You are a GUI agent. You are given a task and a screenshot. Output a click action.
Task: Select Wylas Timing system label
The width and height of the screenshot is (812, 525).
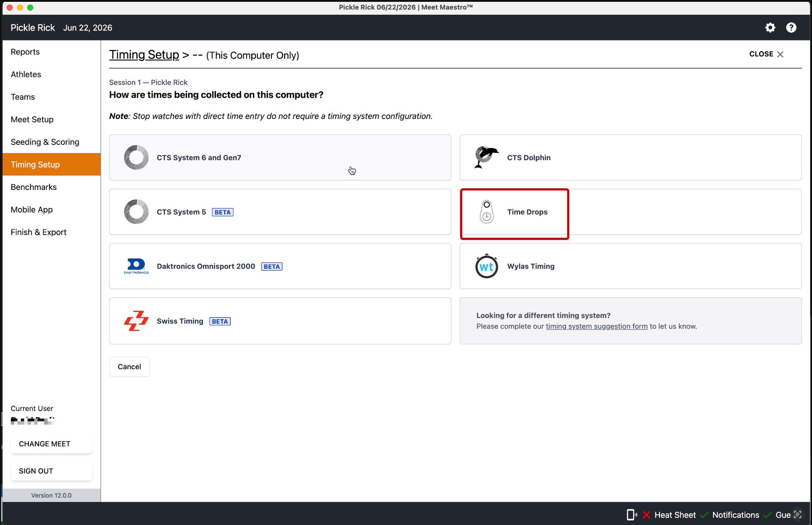pos(531,266)
